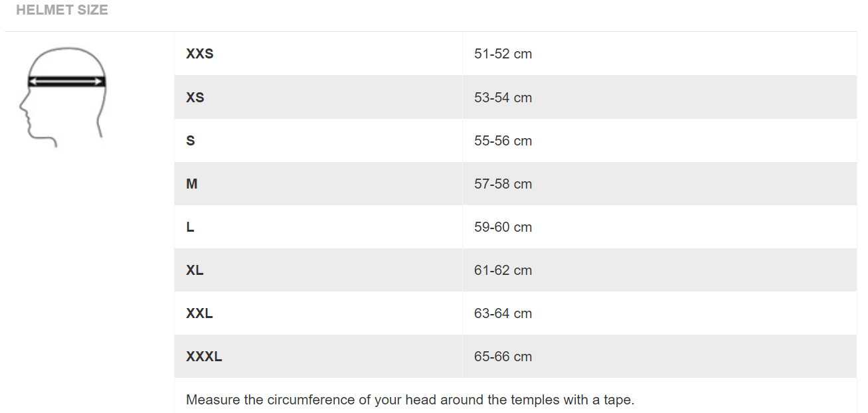
Task: Choose the M size label
Action: coord(192,184)
